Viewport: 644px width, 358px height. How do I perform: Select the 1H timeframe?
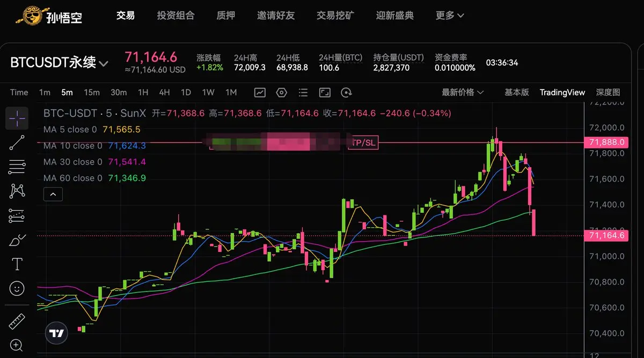(143, 92)
